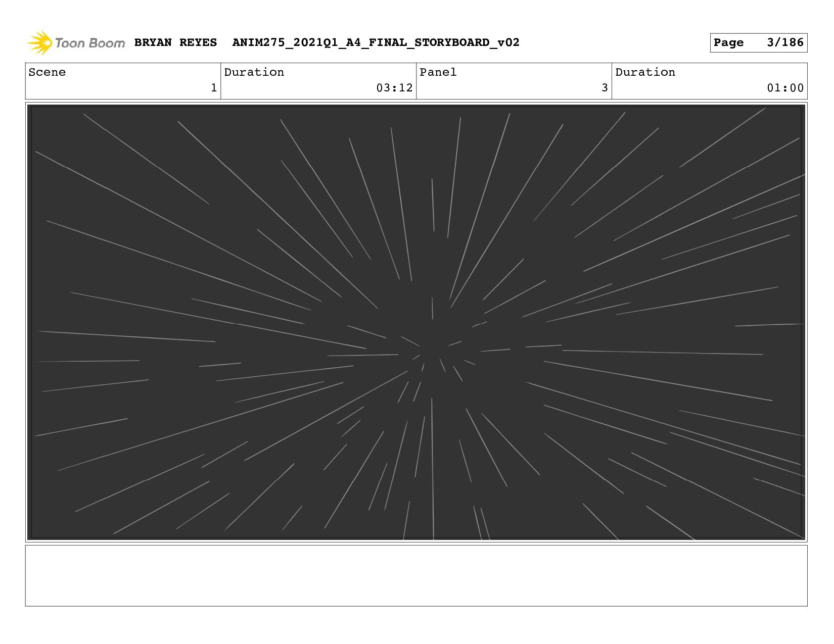Click the starfield storyboard panel image
Image resolution: width=834 pixels, height=644 pixels.
coord(416,322)
